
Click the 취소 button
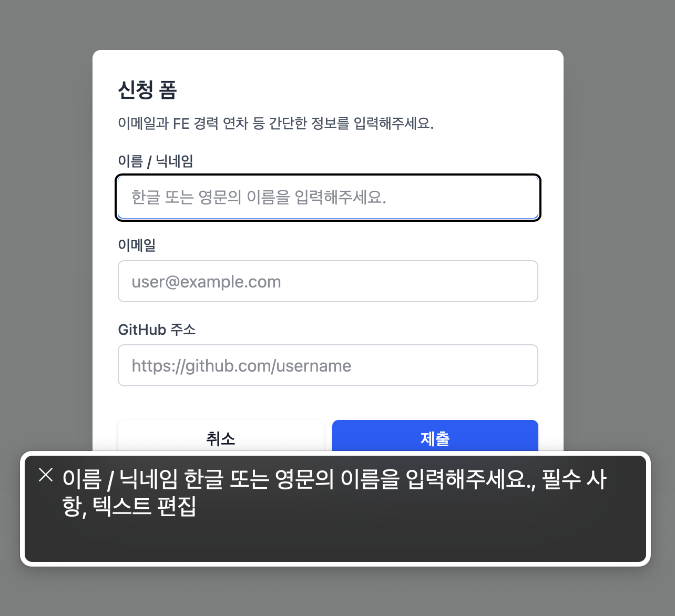221,436
